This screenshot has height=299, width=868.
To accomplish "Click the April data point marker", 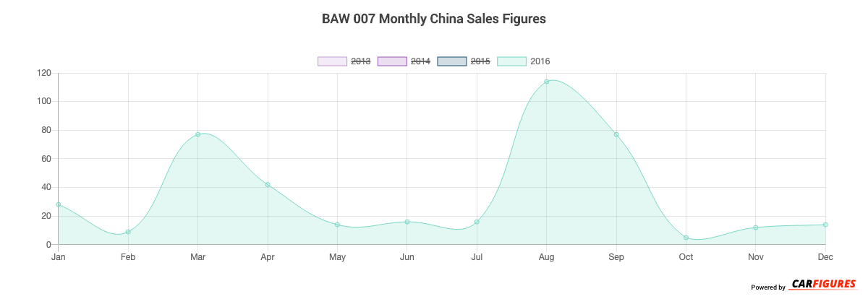I will click(268, 185).
